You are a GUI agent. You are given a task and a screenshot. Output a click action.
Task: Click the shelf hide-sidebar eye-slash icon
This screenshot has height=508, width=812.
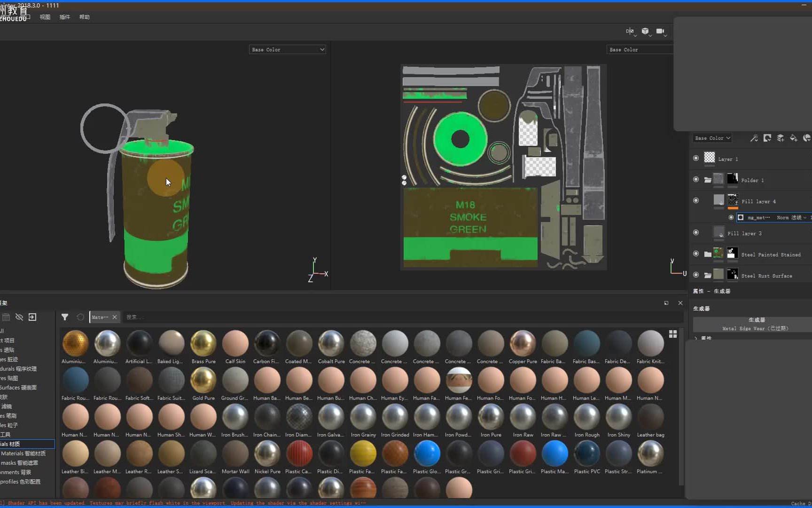point(19,317)
